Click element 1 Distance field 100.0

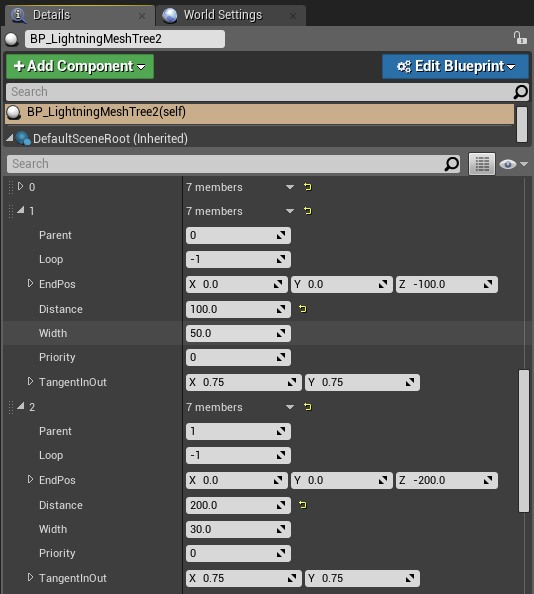point(238,309)
